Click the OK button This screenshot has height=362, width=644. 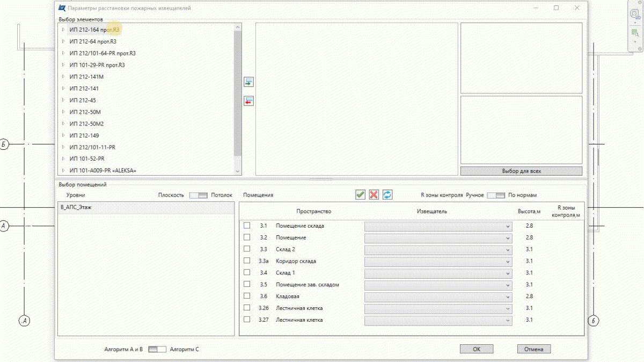click(x=476, y=349)
